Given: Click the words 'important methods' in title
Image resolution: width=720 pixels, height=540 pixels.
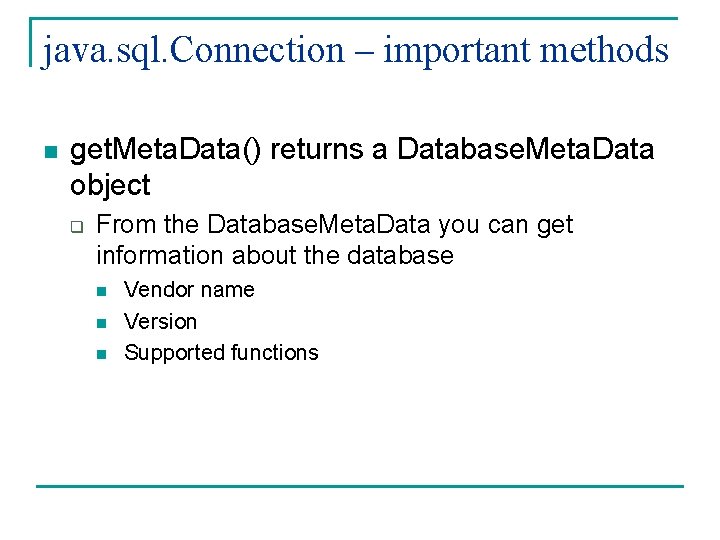Looking at the screenshot, I should 526,51.
